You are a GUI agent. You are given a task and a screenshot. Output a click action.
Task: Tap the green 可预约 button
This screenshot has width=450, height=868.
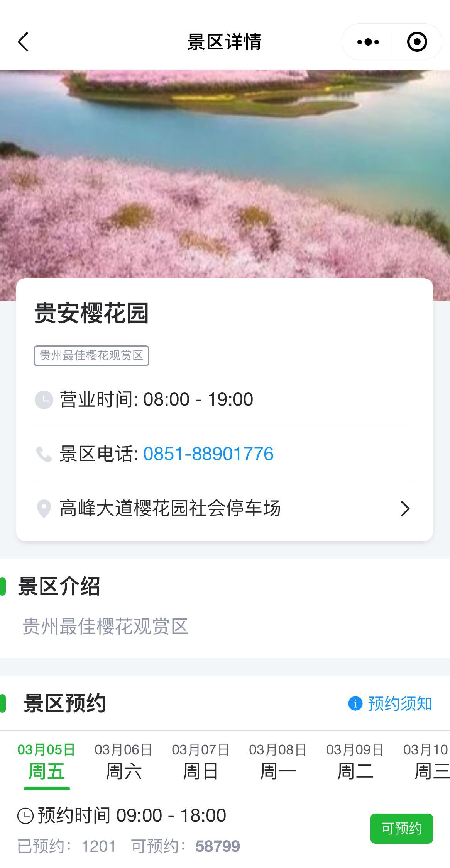click(402, 829)
